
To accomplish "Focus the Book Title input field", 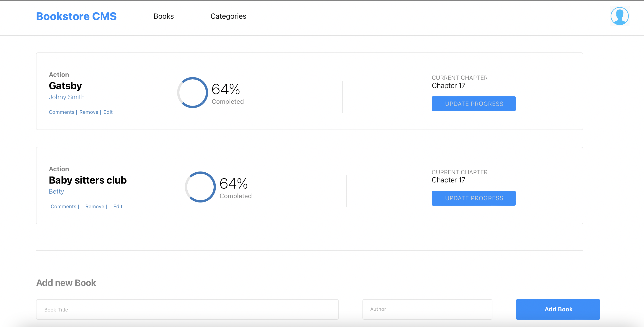I will (187, 309).
